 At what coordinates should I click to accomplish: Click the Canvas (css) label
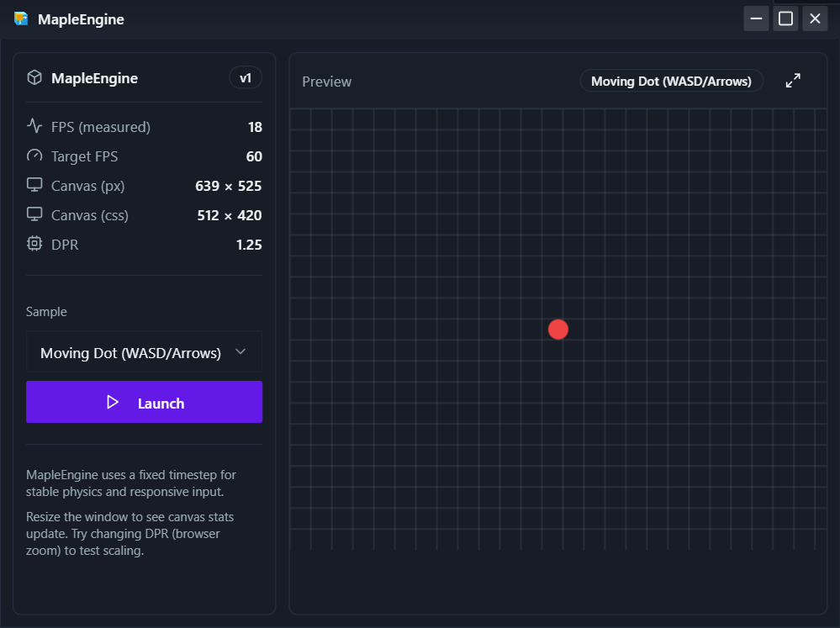89,215
